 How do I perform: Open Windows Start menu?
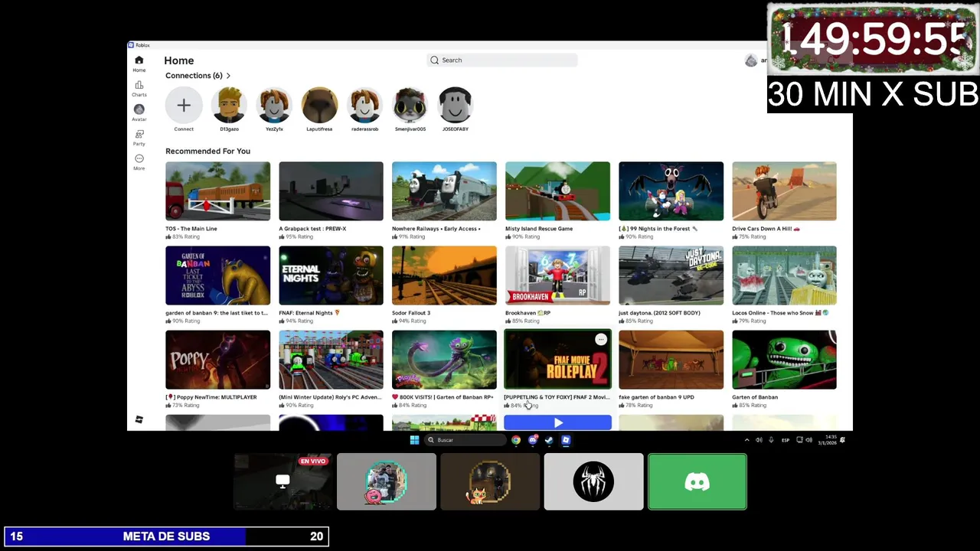[x=414, y=440]
